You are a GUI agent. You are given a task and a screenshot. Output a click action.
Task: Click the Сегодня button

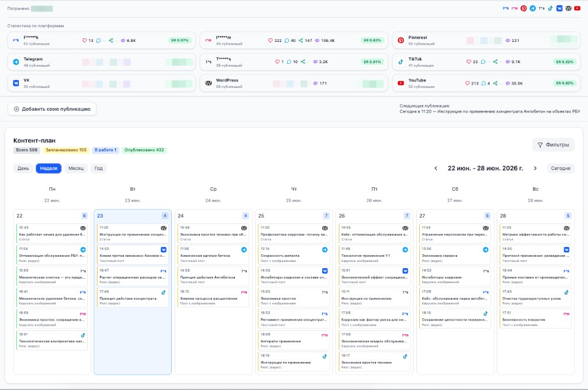click(560, 168)
